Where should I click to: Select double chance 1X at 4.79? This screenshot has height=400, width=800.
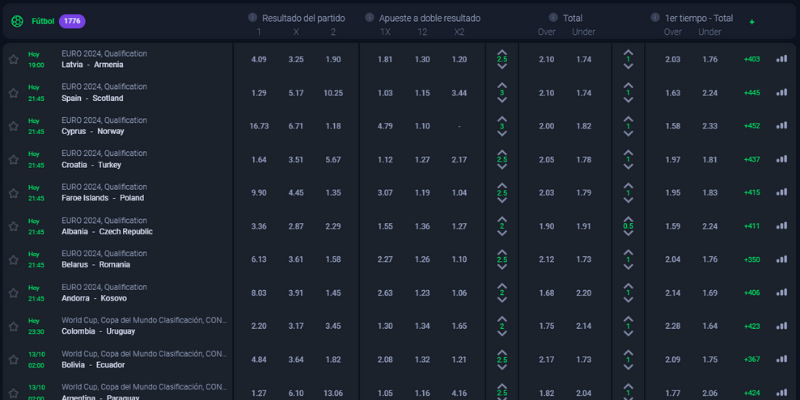coord(385,126)
